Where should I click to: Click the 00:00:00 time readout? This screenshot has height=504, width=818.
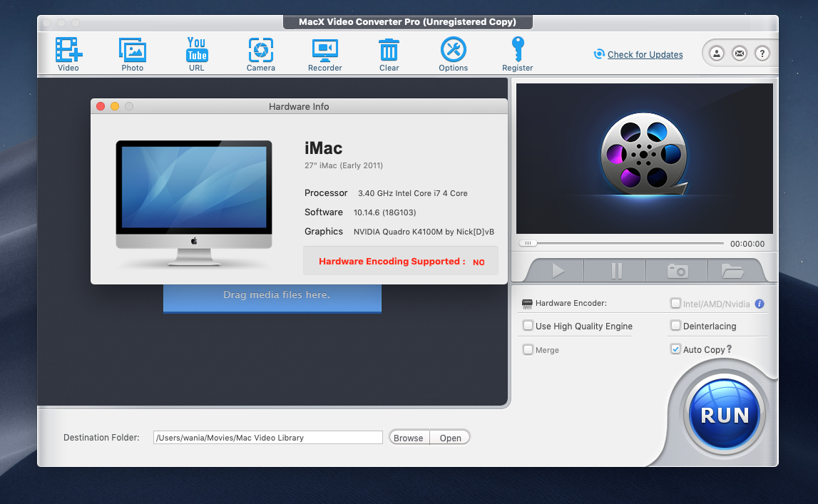click(x=747, y=244)
